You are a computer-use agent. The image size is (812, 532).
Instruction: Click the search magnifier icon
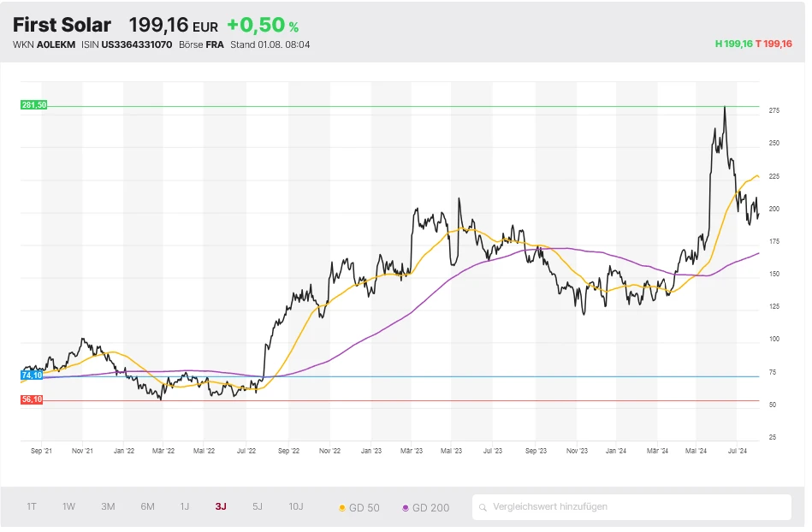tap(484, 507)
